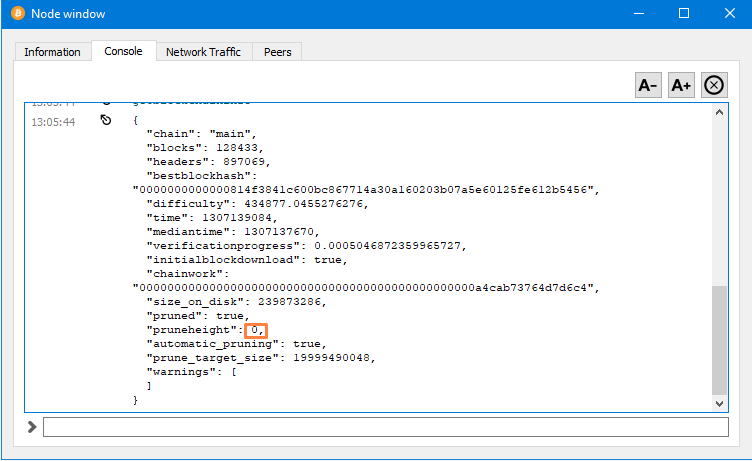752x461 pixels.
Task: Click the "difficulty": 434877.0455276276 line
Action: pyautogui.click(x=257, y=204)
